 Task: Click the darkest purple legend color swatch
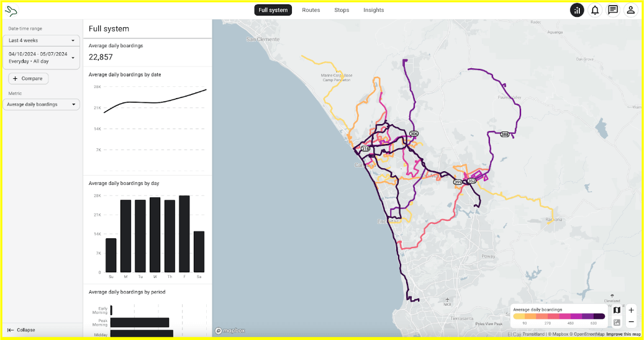click(599, 316)
